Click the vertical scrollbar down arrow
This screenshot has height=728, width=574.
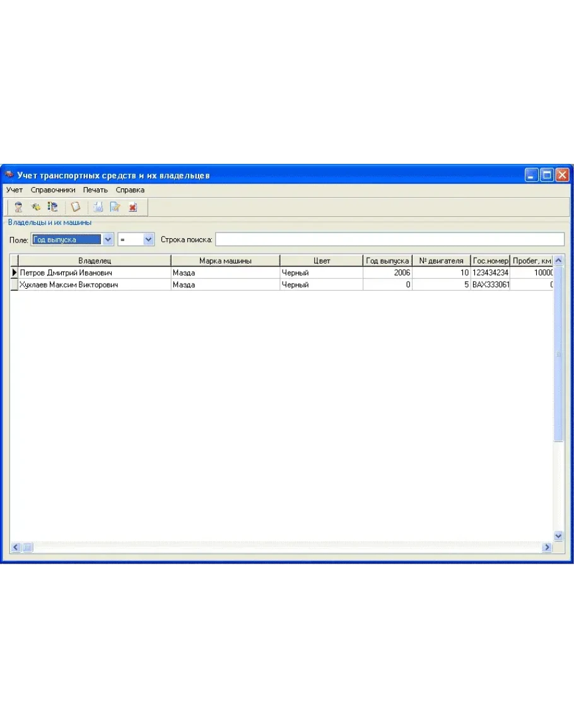[x=558, y=536]
